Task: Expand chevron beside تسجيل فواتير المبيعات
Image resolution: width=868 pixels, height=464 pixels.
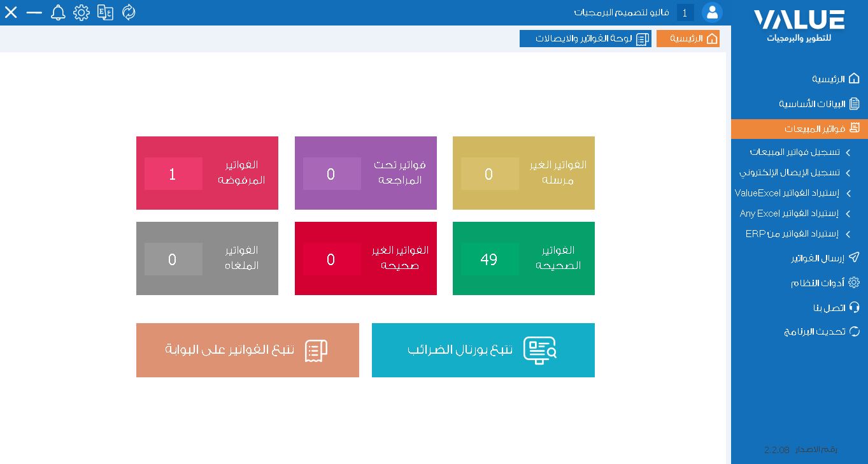Action: click(848, 152)
